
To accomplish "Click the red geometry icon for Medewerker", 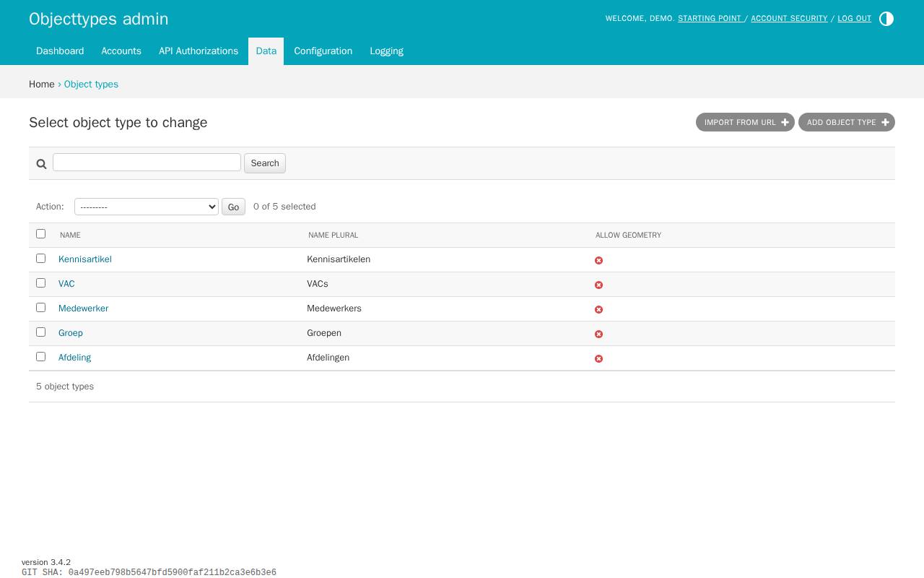I will pos(598,309).
